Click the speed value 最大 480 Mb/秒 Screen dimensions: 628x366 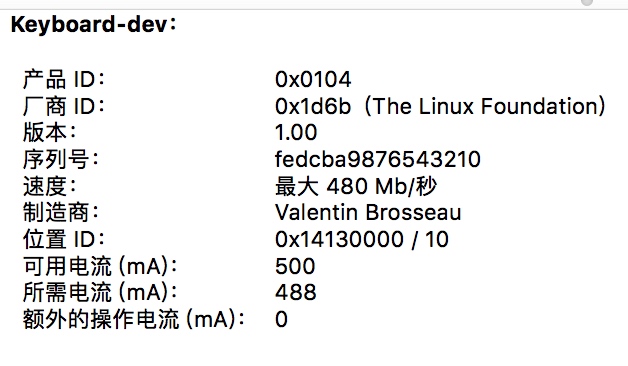coord(356,186)
